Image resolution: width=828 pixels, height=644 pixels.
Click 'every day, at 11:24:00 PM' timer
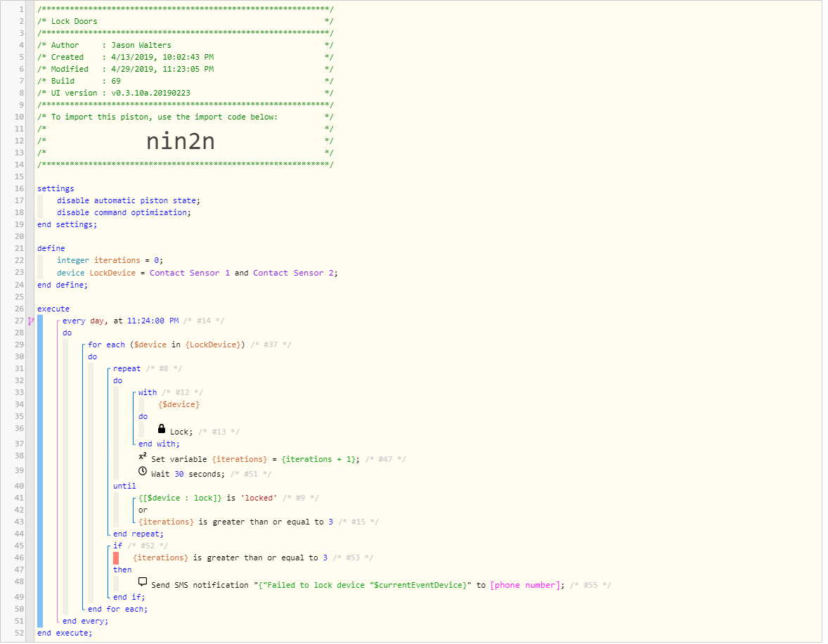point(120,321)
